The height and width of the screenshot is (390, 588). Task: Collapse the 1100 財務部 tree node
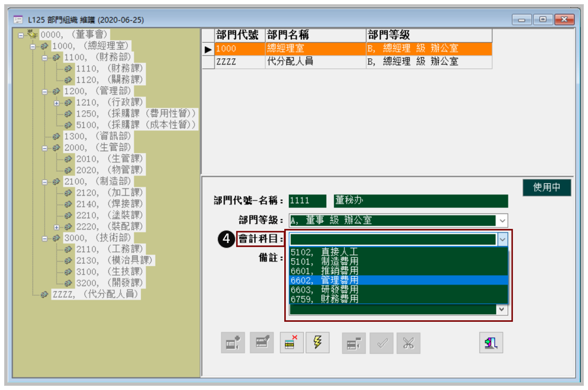click(x=44, y=58)
